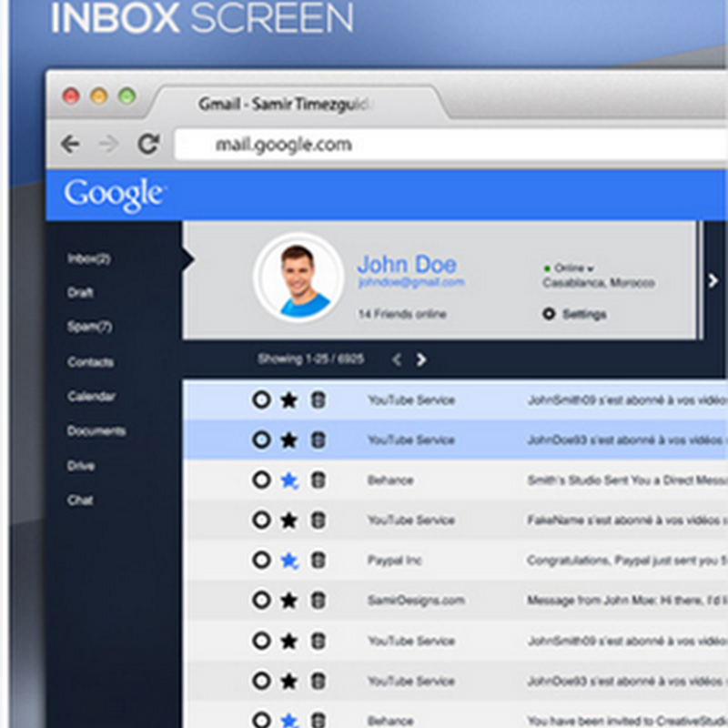Screen dimensions: 728x728
Task: Delete the Behance Smith's Studio message
Action: (x=318, y=480)
